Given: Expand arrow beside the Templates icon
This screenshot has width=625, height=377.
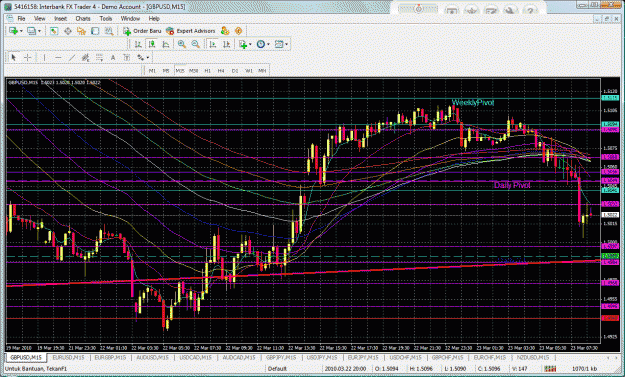Looking at the screenshot, I should tap(287, 44).
